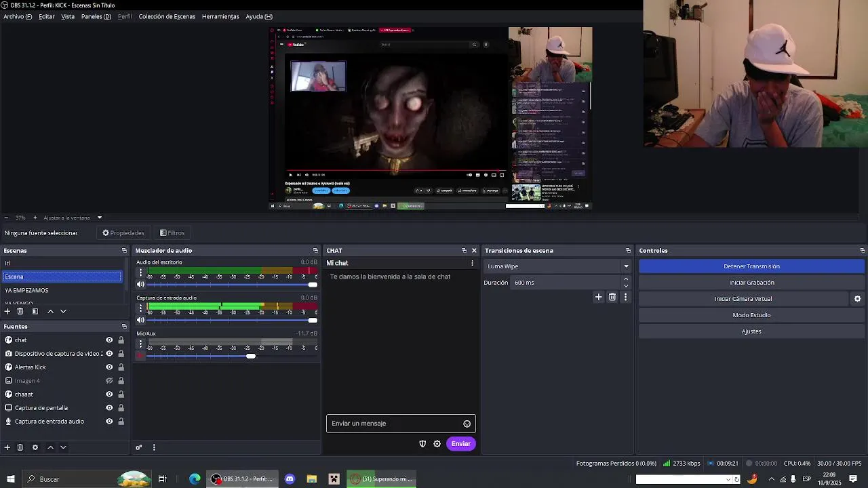Open Editar menu

47,16
